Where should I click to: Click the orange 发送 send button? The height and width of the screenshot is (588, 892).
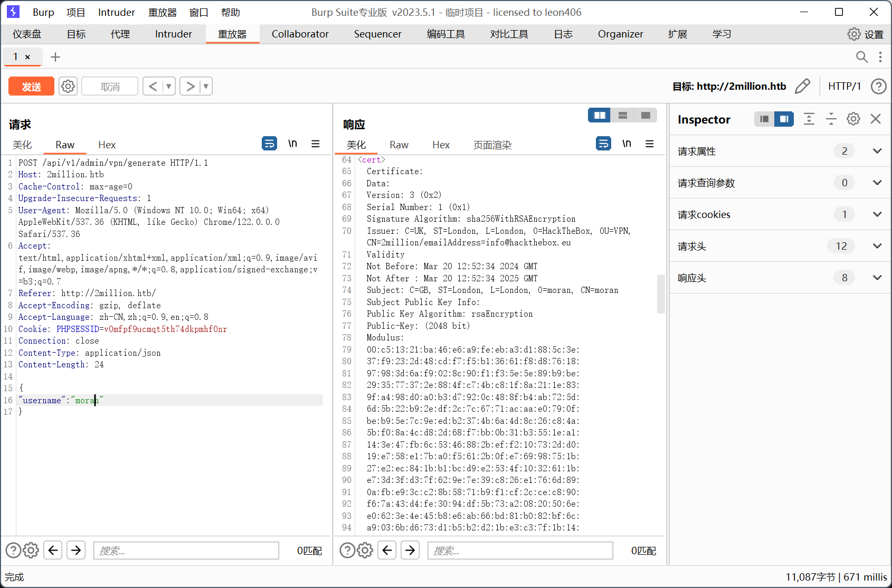31,86
